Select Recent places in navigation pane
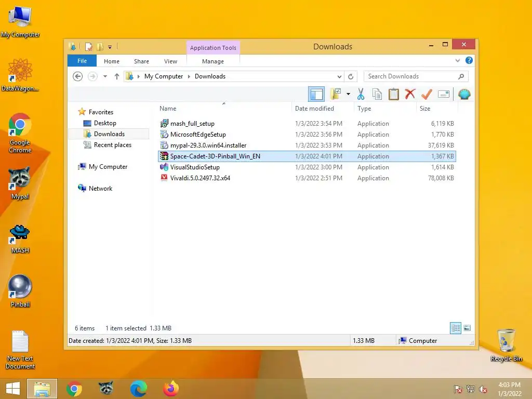 112,145
